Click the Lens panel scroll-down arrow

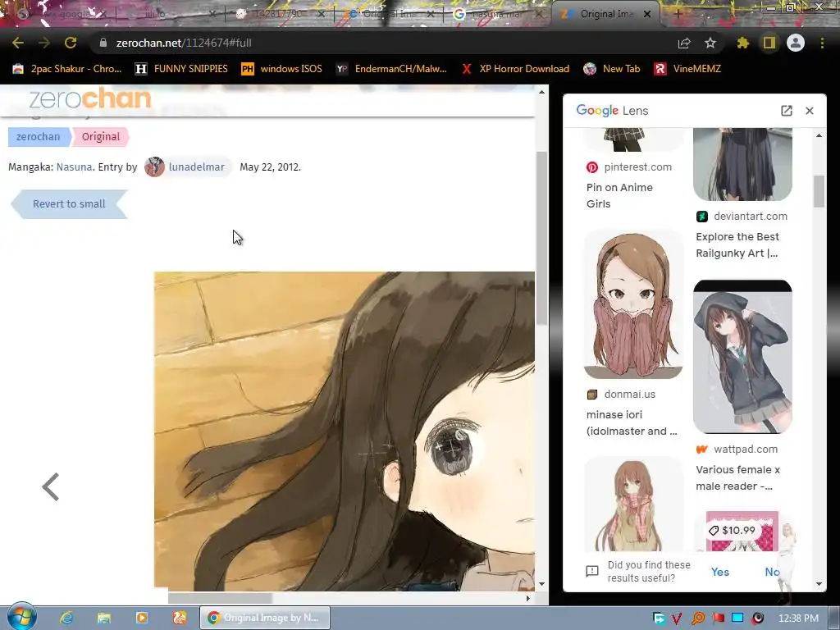tap(819, 584)
